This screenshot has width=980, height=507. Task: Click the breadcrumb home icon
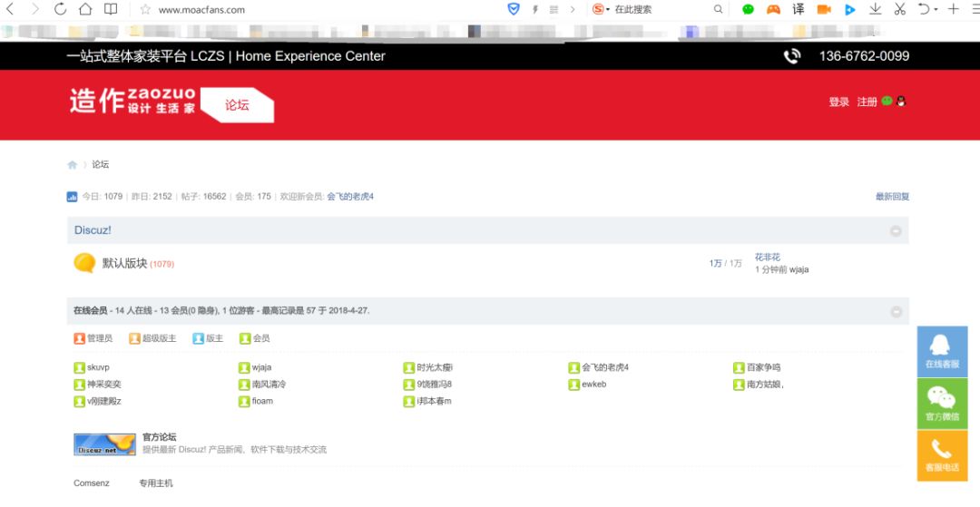coord(72,165)
